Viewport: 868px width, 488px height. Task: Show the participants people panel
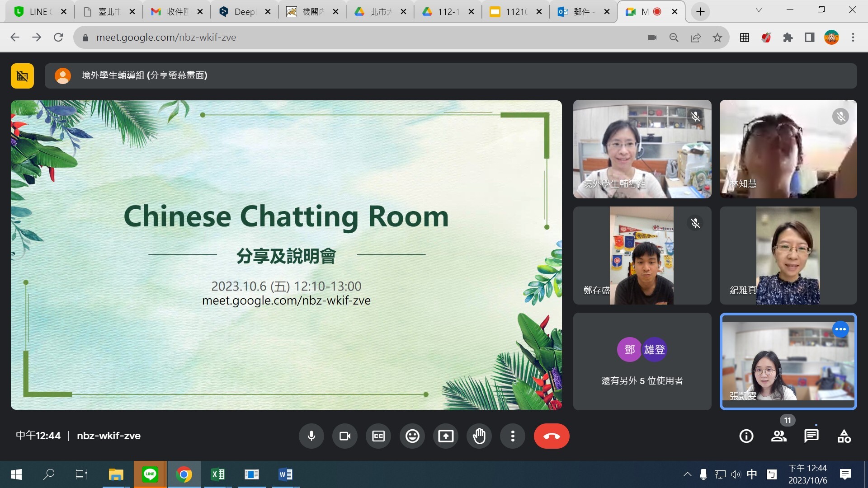pyautogui.click(x=779, y=436)
